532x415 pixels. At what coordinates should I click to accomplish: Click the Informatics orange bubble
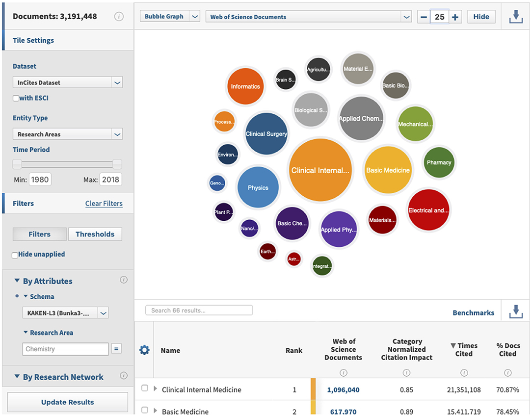tap(245, 86)
